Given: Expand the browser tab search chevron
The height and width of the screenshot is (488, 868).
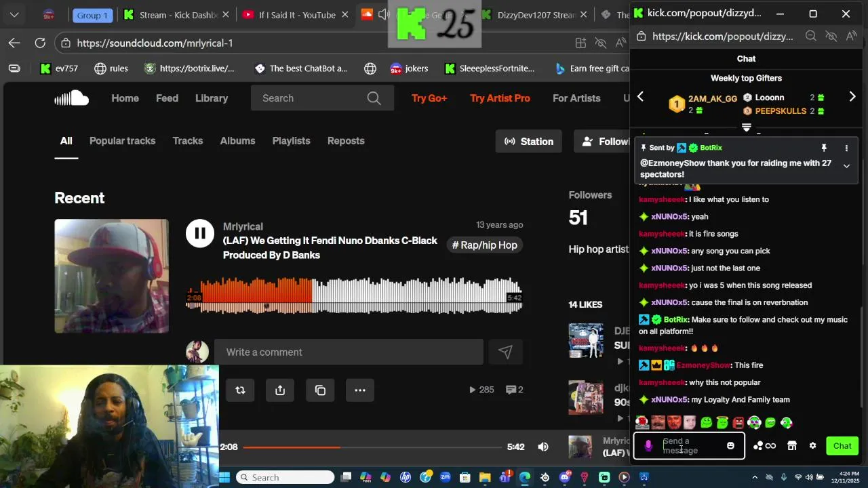Looking at the screenshot, I should coord(14,14).
